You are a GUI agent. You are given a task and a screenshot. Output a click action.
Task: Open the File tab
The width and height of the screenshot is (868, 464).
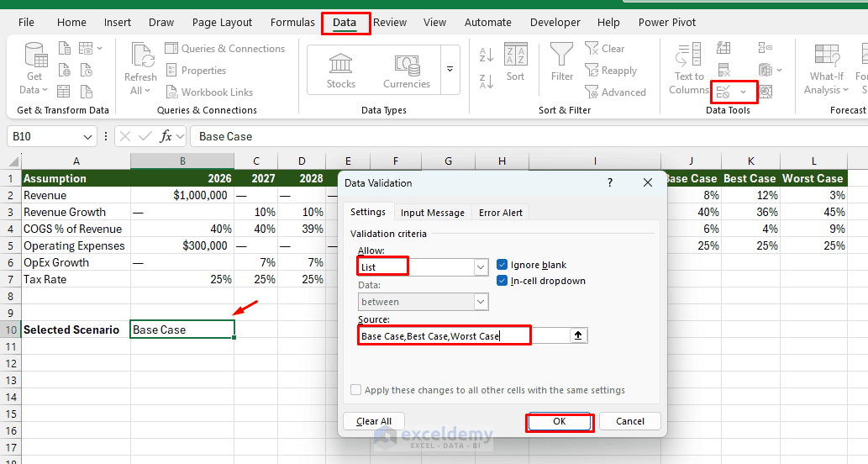[26, 23]
